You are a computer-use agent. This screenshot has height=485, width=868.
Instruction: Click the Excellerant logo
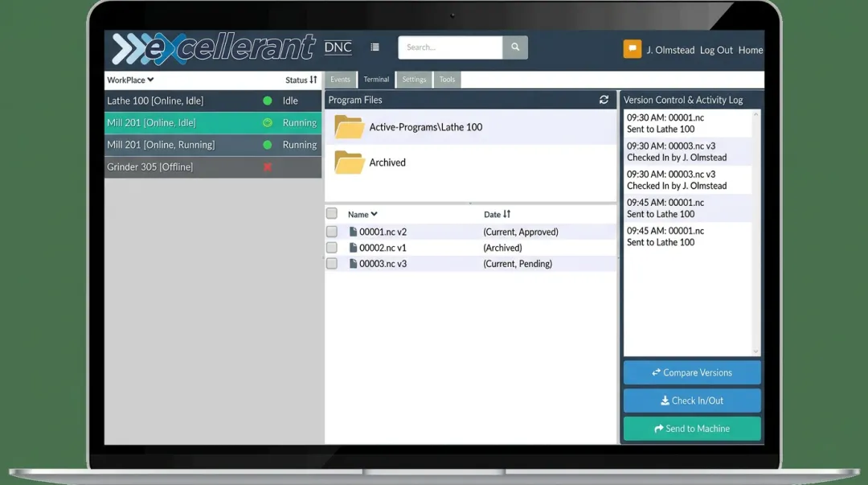[213, 49]
